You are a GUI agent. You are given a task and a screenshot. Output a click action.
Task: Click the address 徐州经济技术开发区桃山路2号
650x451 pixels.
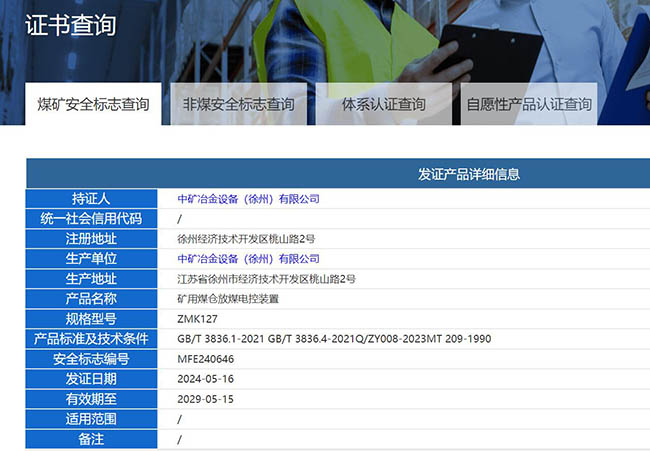246,239
